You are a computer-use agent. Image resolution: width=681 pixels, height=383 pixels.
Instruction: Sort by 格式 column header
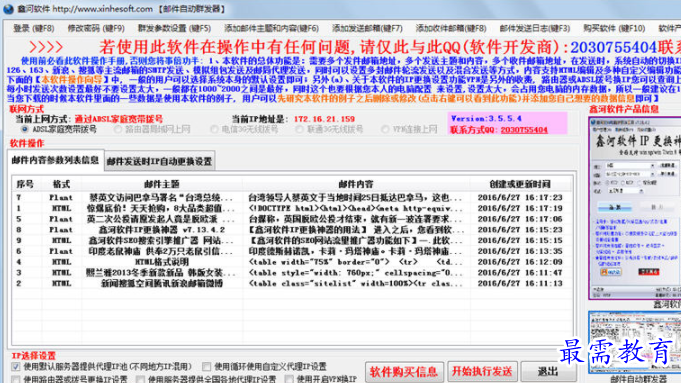(61, 184)
